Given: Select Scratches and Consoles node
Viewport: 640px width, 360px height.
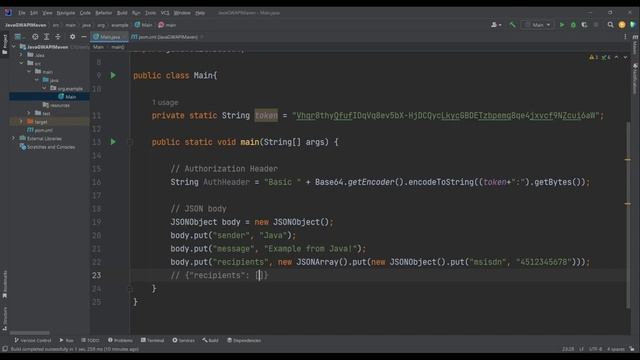Looking at the screenshot, I should 47,147.
